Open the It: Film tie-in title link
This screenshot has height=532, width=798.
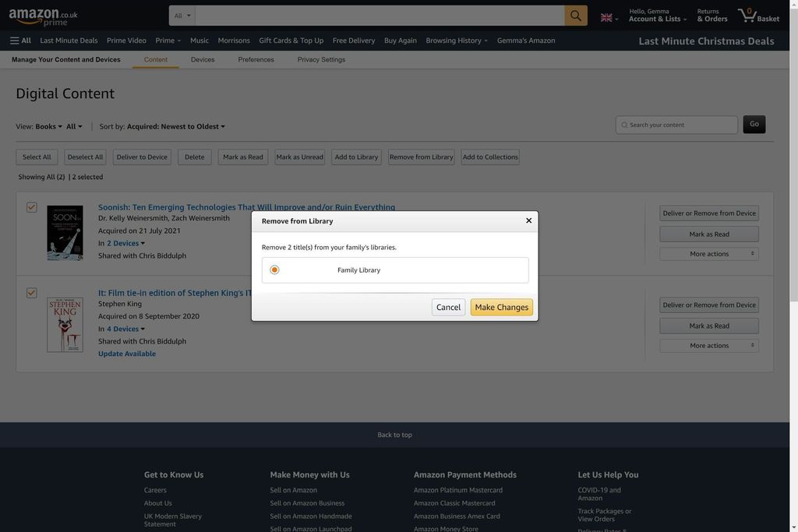[x=175, y=293]
